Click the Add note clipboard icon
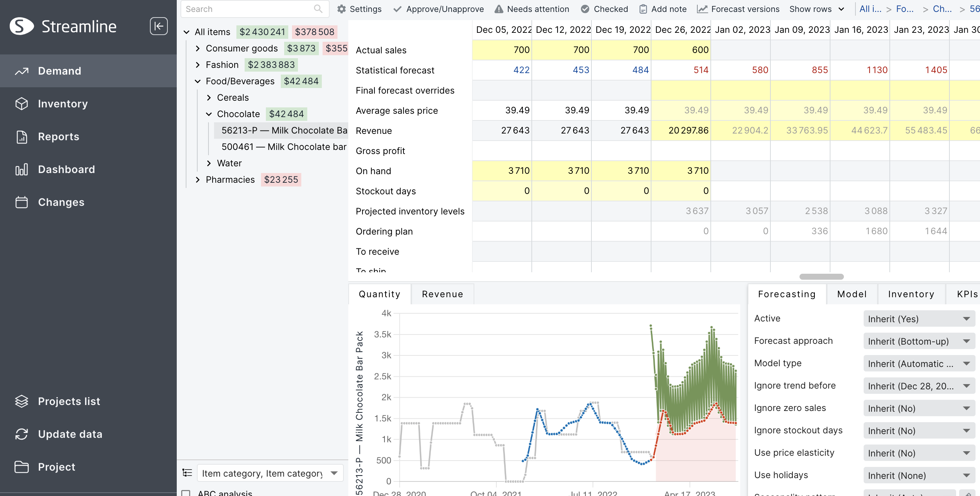This screenshot has width=980, height=496. point(643,9)
